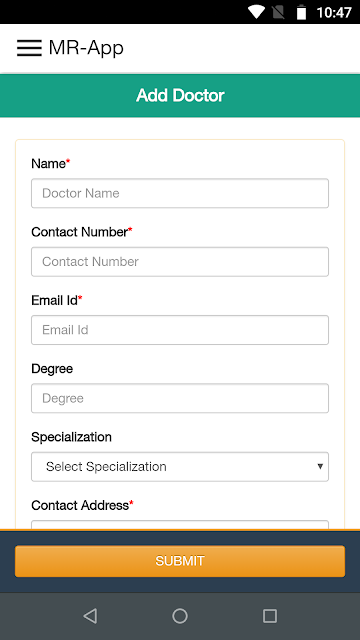Focus the Doctor Name input field
360x640 pixels.
pyautogui.click(x=180, y=193)
